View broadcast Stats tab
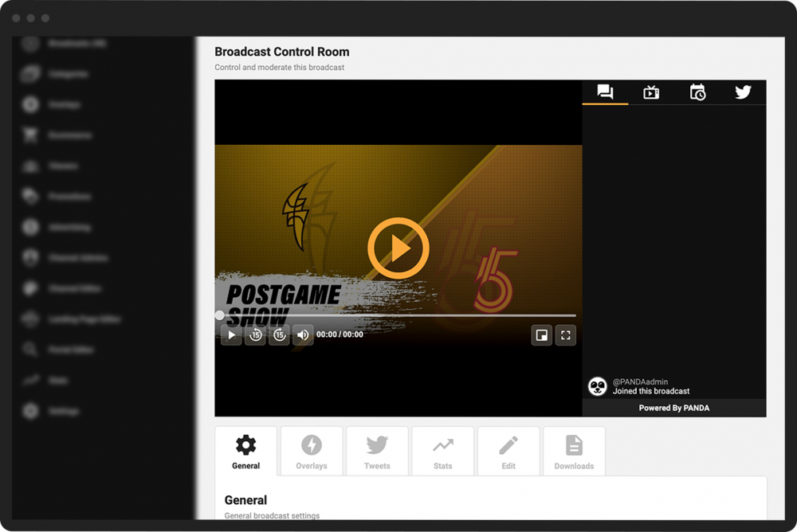Screen dimensions: 797x532 coord(442,451)
